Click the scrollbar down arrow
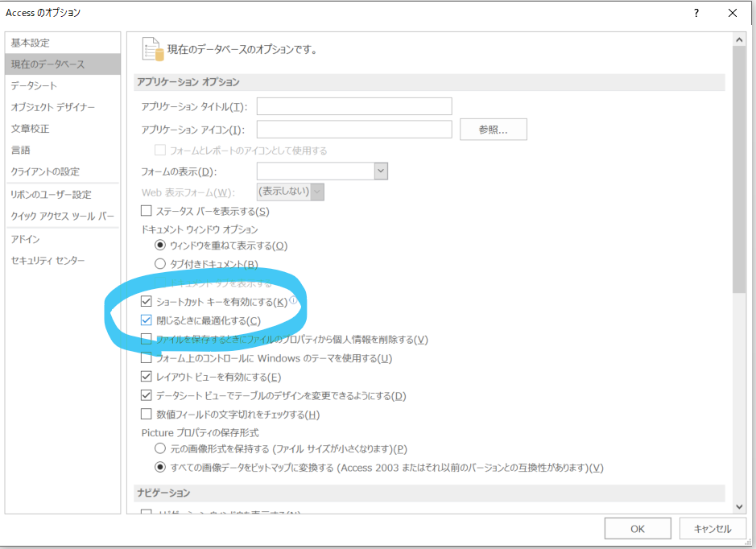The width and height of the screenshot is (756, 549). click(x=739, y=506)
